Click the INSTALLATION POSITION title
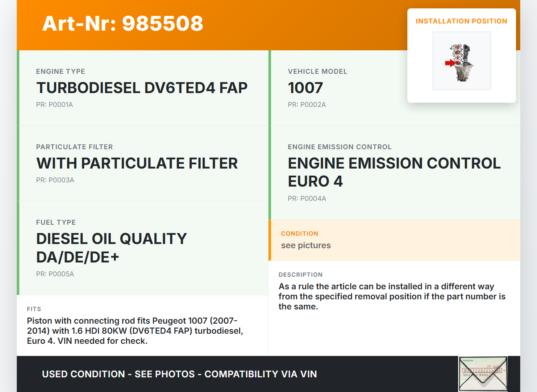 coord(461,21)
